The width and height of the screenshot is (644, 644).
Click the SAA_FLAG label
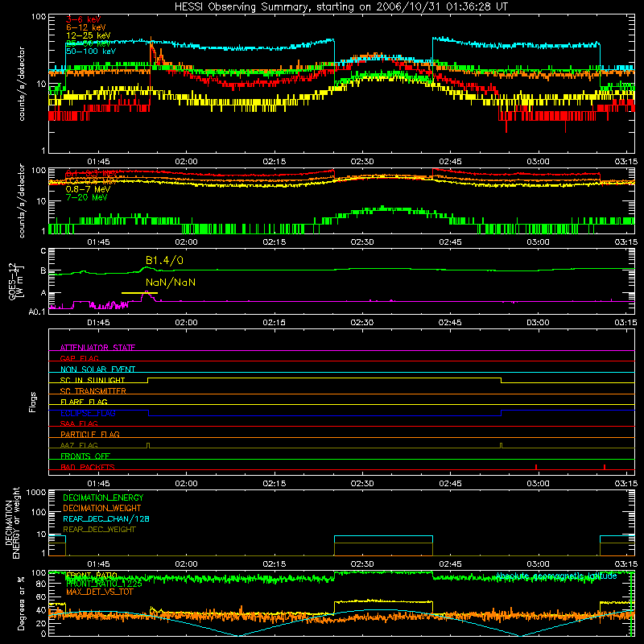pyautogui.click(x=79, y=423)
